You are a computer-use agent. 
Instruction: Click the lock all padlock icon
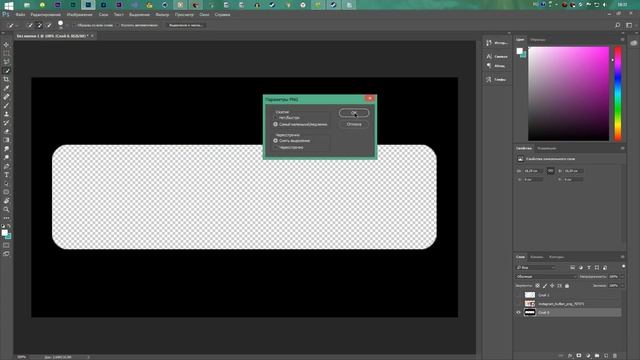pos(567,286)
